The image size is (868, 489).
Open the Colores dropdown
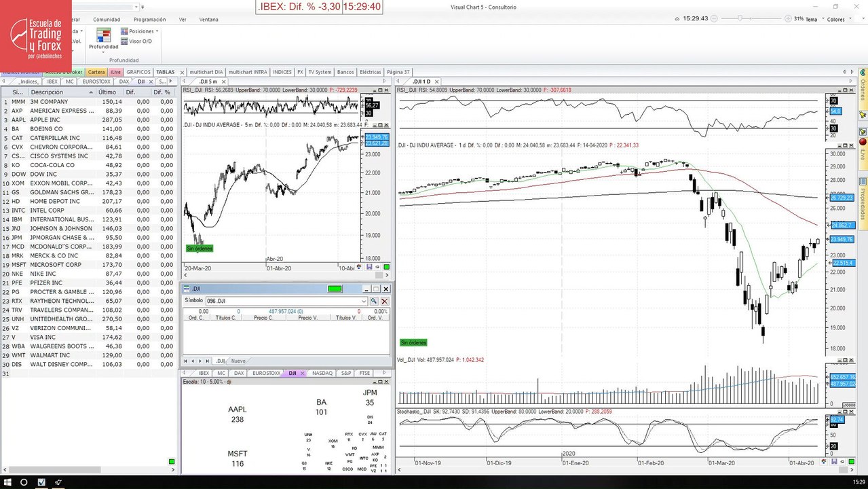coord(839,19)
